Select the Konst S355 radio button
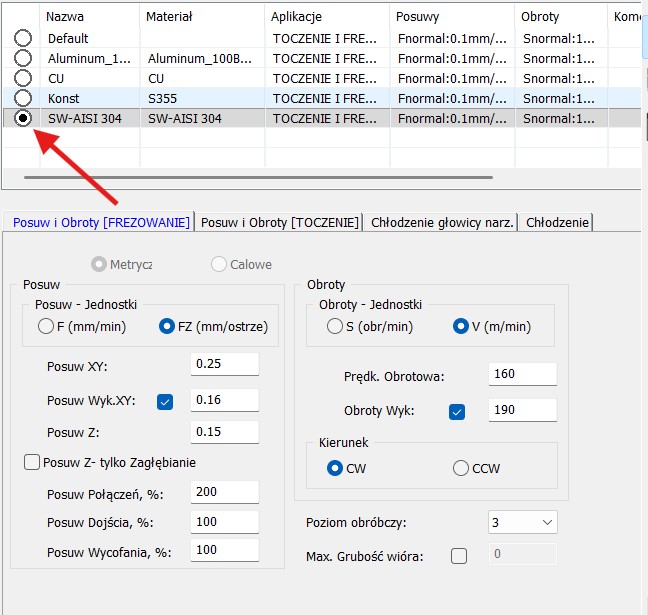648x615 pixels. [x=23, y=98]
